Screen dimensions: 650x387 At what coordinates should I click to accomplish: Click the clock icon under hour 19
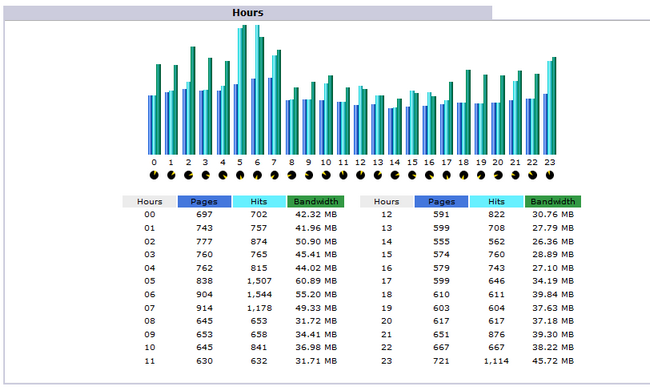point(481,175)
